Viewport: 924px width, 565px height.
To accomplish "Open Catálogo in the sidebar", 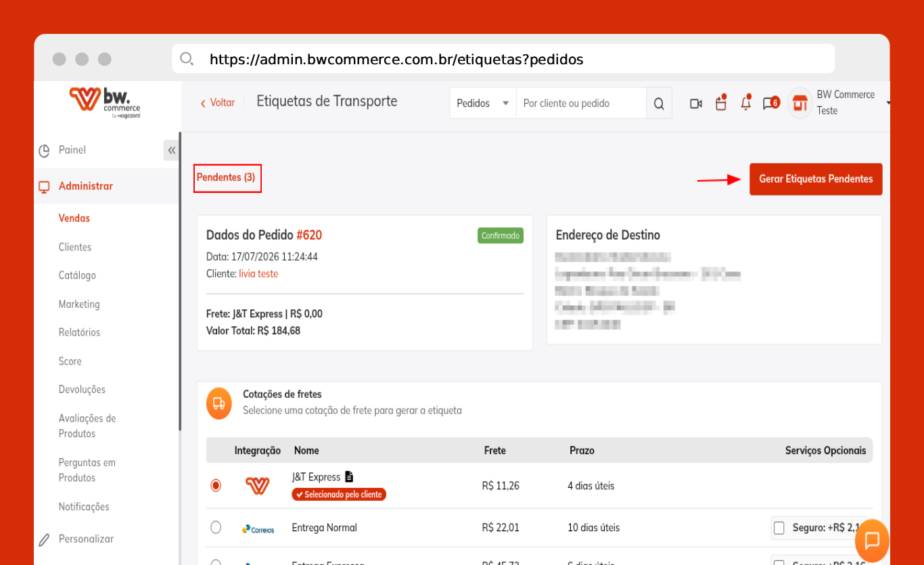I will [x=77, y=276].
